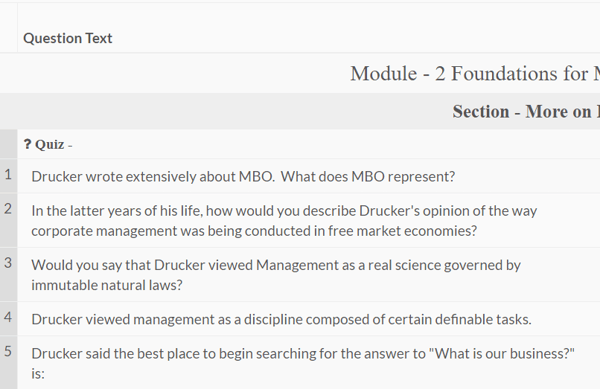Open question about 'What is our business?'
The height and width of the screenshot is (389, 600).
tap(303, 363)
